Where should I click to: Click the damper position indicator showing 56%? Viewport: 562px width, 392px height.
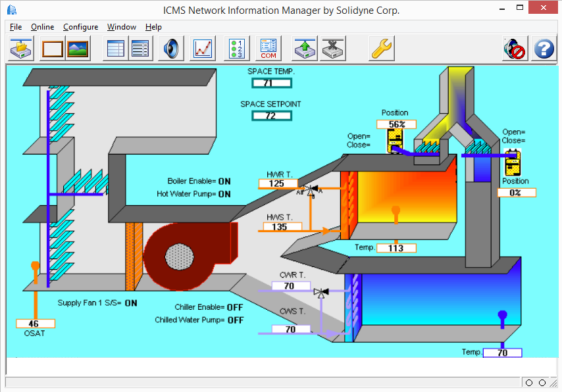click(x=396, y=124)
